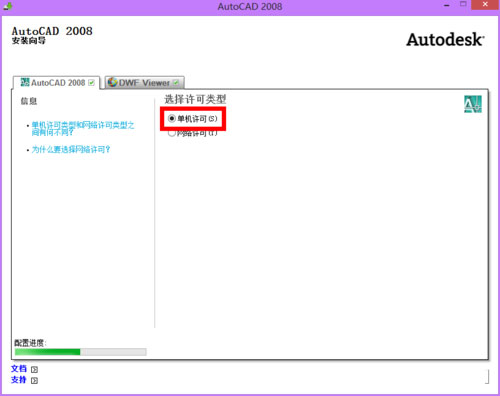Toggle the DWF Viewer tab checkbox
This screenshot has width=500, height=396.
pos(176,82)
